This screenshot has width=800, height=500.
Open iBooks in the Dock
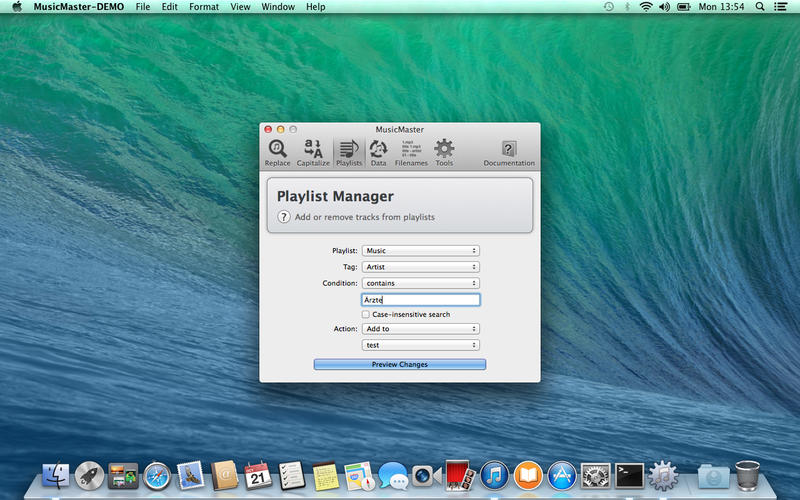(528, 476)
